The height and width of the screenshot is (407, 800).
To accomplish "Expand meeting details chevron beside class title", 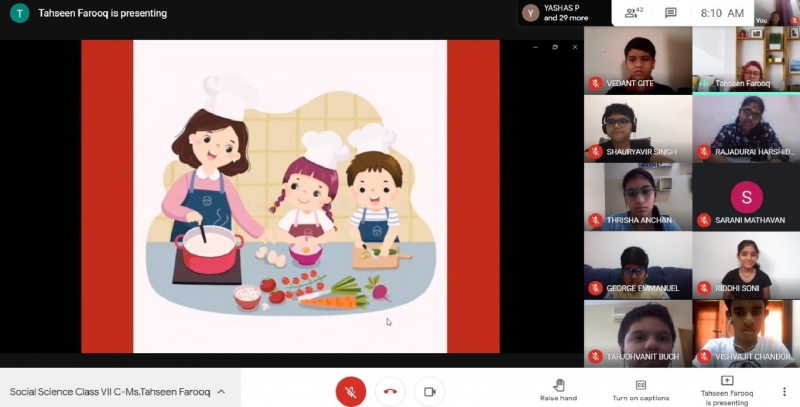I will point(221,392).
